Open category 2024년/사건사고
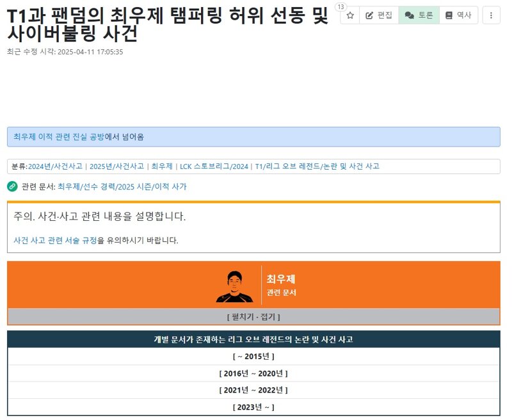Screen dimensions: 512x420 55,166
